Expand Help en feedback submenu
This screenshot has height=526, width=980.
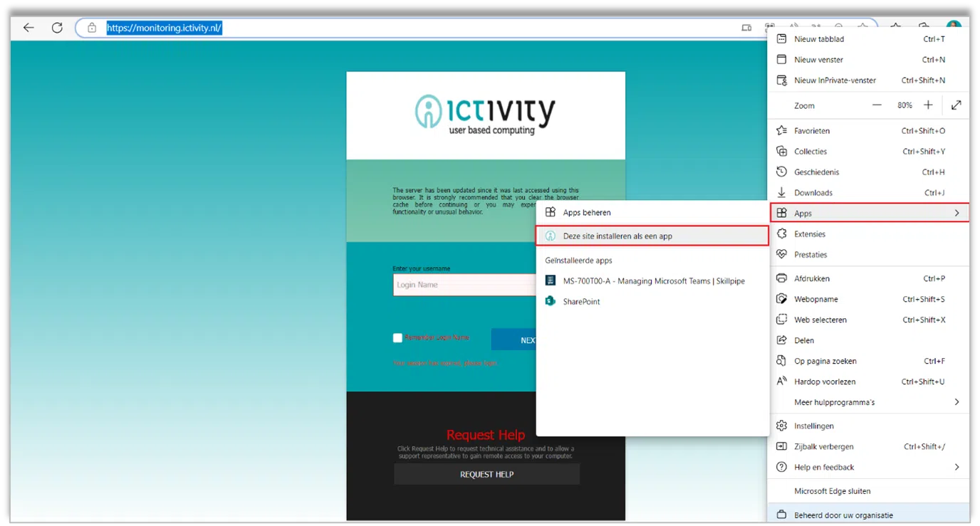tap(956, 467)
